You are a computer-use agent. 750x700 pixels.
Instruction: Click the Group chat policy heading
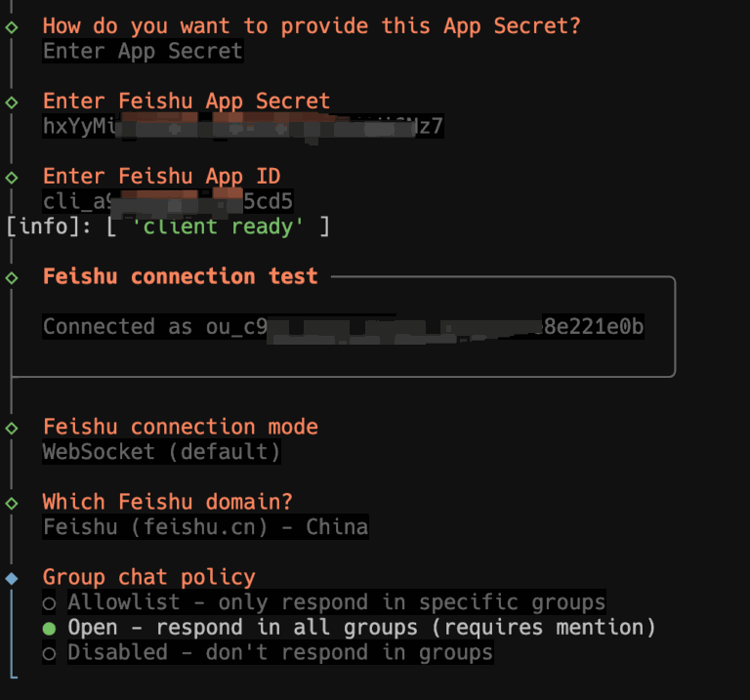pos(148,577)
